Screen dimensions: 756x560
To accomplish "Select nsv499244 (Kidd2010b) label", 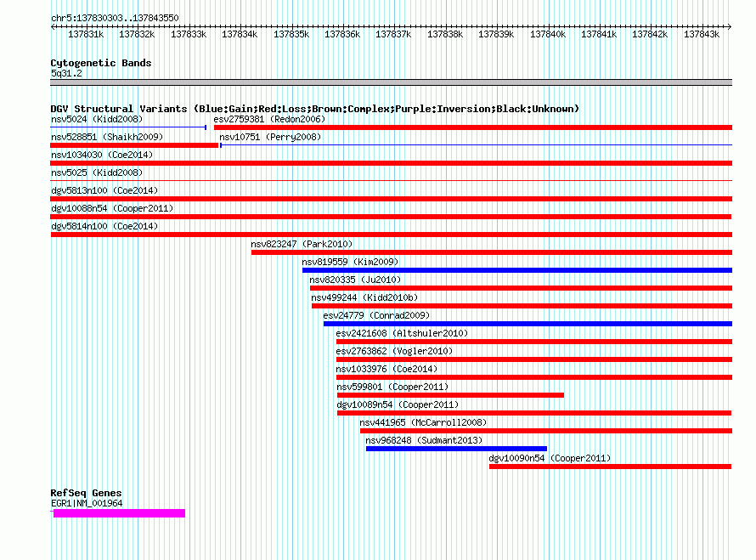I will [x=364, y=297].
